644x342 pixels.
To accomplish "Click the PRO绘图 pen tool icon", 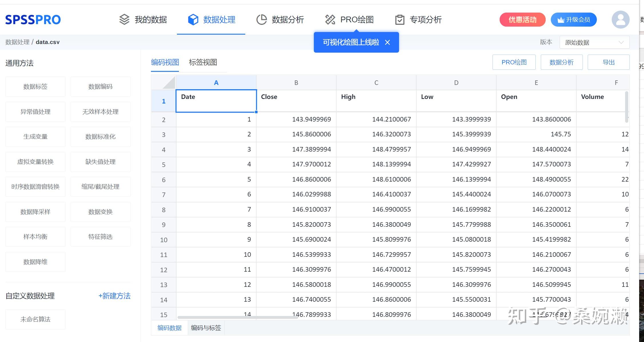I will (x=330, y=19).
